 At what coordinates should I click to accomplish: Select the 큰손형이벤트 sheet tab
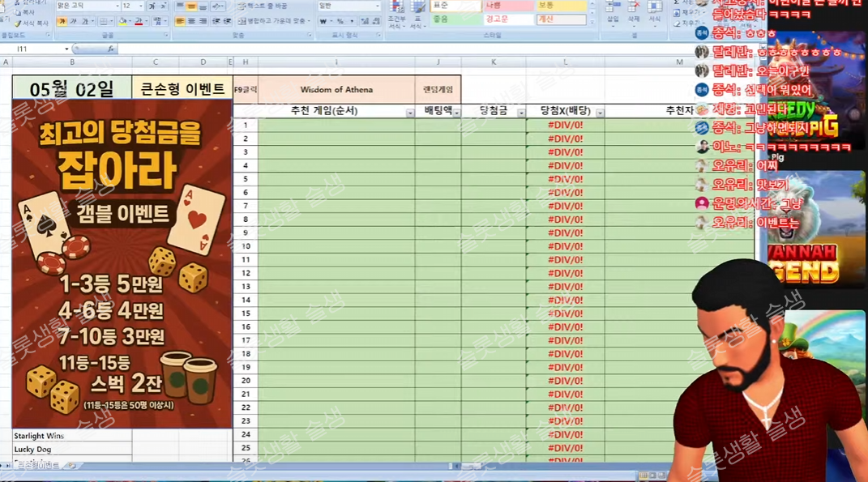click(x=39, y=466)
